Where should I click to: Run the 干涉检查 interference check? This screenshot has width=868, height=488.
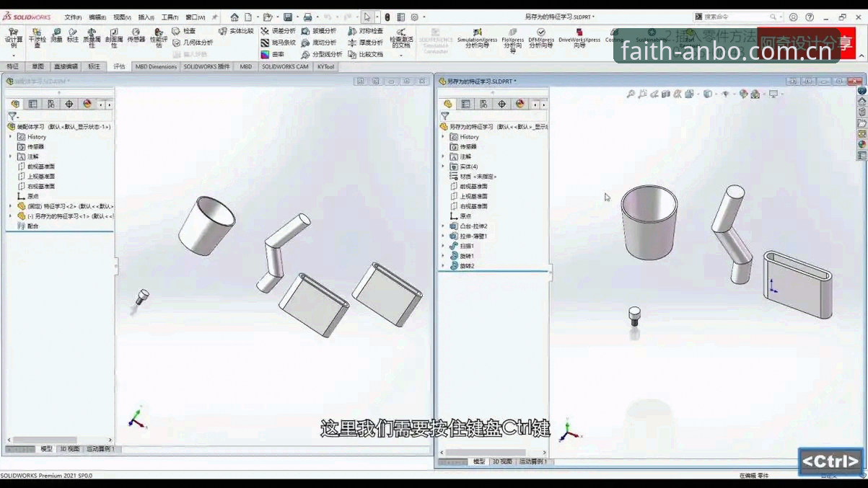(x=37, y=37)
